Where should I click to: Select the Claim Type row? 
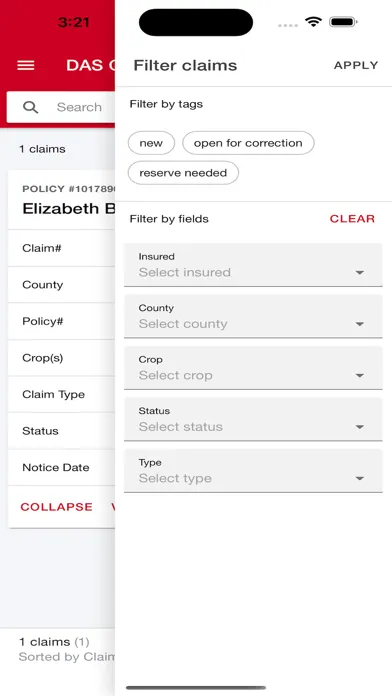(62, 395)
